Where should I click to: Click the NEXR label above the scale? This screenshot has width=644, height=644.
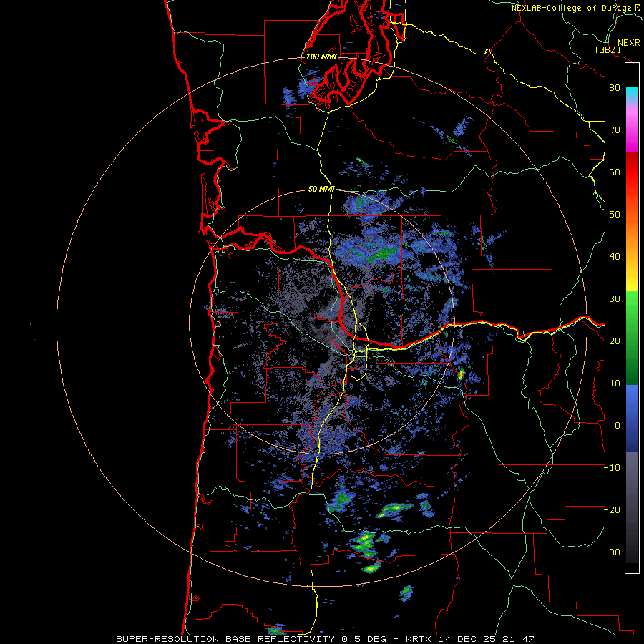pyautogui.click(x=629, y=43)
